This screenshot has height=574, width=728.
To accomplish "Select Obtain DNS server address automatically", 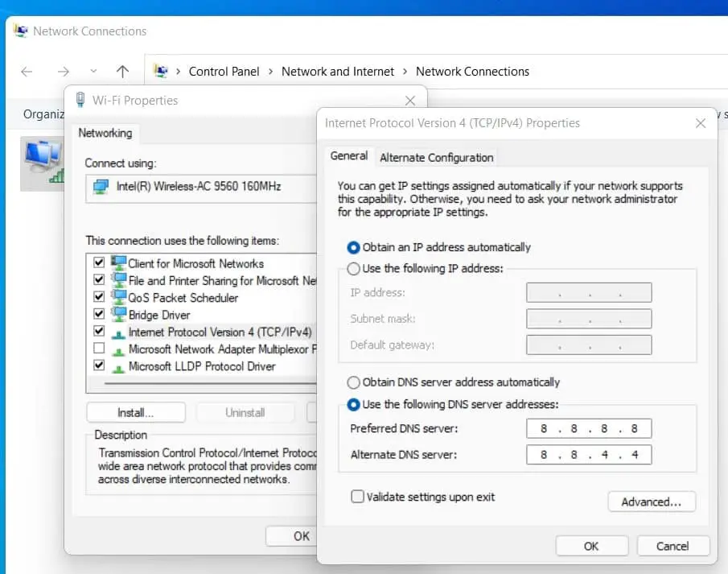I will 353,382.
